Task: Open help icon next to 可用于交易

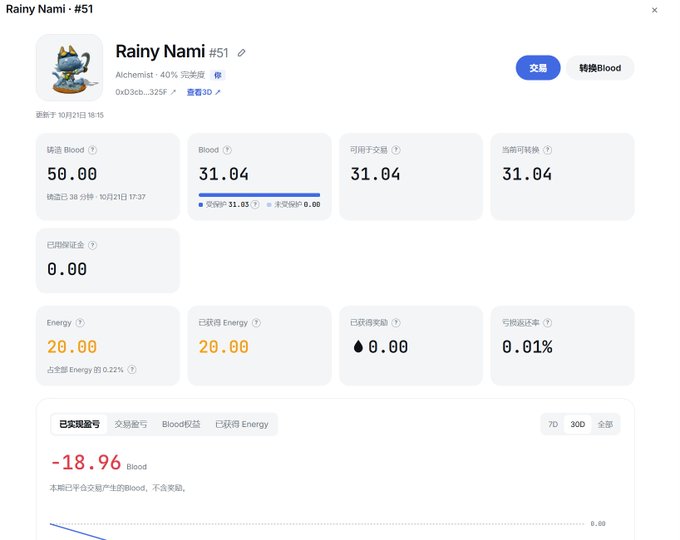Action: click(396, 150)
